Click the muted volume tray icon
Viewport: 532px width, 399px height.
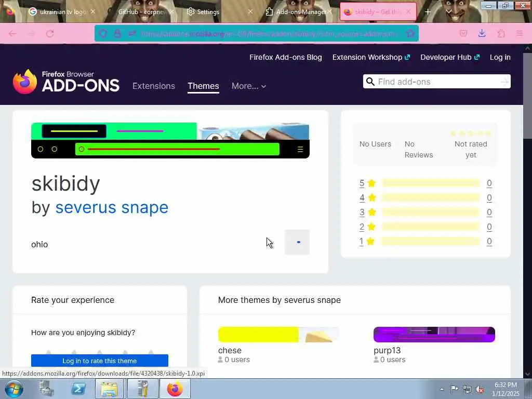pos(480,390)
